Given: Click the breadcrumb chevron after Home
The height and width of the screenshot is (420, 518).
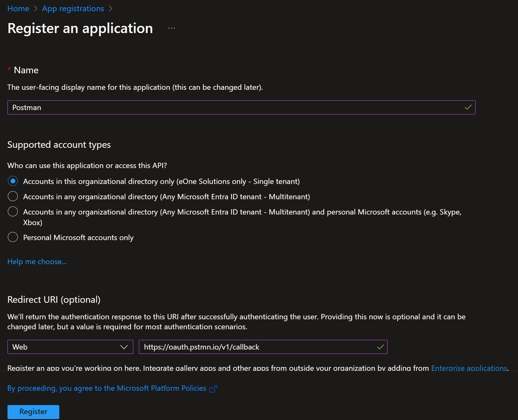Looking at the screenshot, I should point(36,9).
